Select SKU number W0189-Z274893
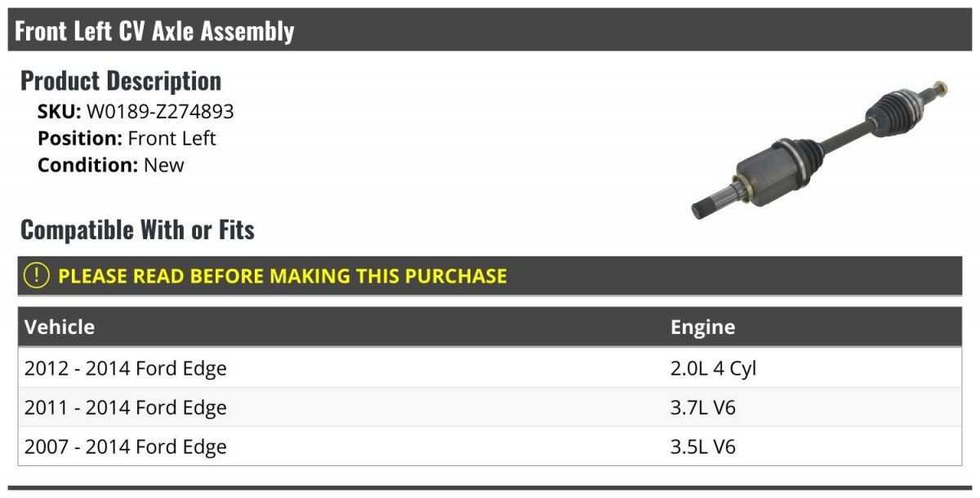The image size is (980, 498). (x=160, y=112)
